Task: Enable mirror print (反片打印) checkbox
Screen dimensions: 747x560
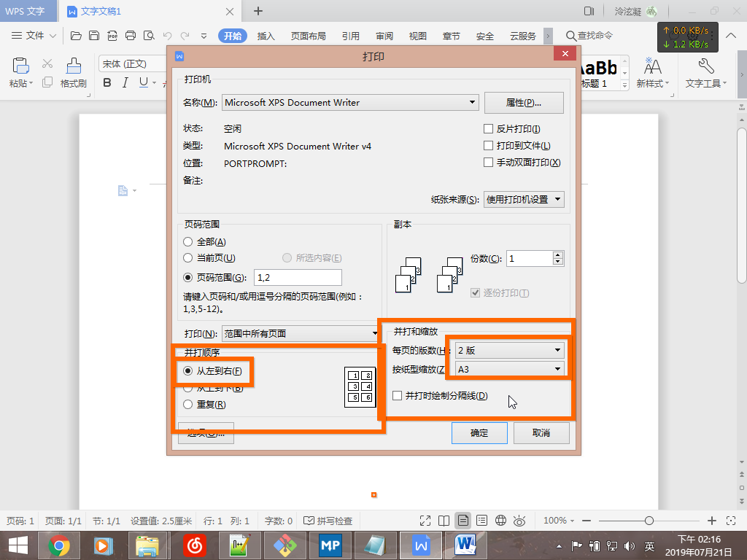Action: click(x=488, y=128)
